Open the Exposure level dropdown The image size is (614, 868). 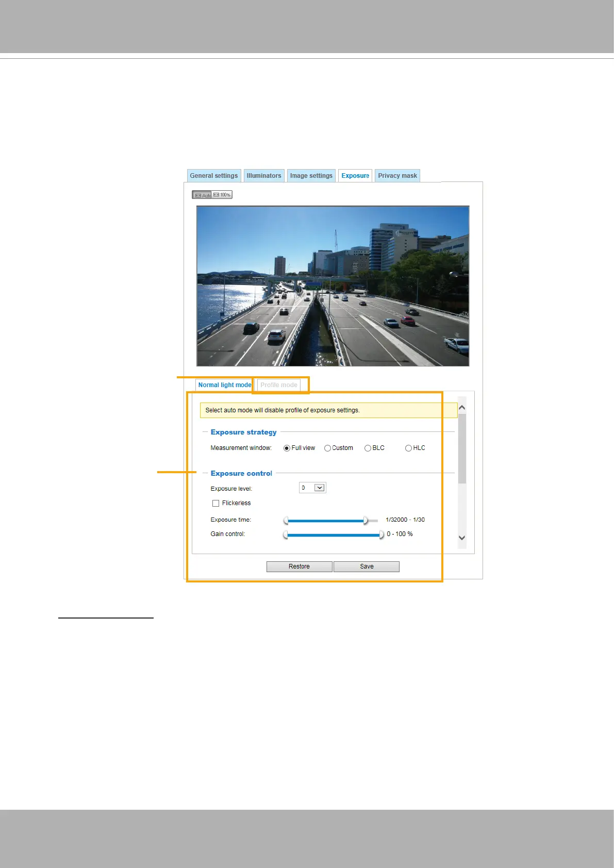[312, 488]
